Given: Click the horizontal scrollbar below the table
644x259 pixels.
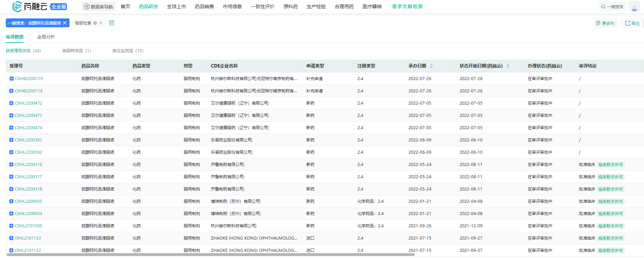Looking at the screenshot, I should (210, 255).
